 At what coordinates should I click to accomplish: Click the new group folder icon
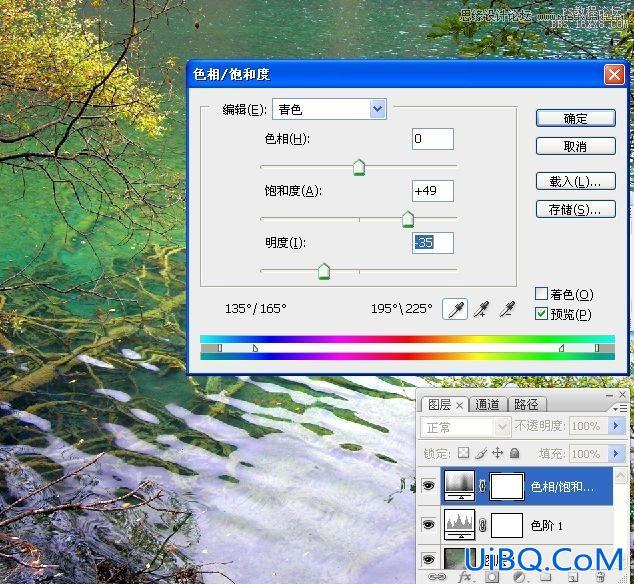point(545,577)
